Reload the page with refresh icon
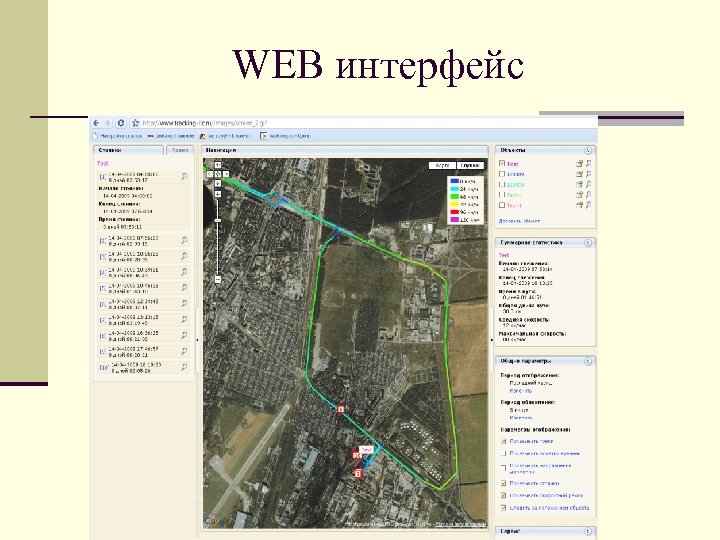Image resolution: width=720 pixels, height=540 pixels. coord(121,123)
